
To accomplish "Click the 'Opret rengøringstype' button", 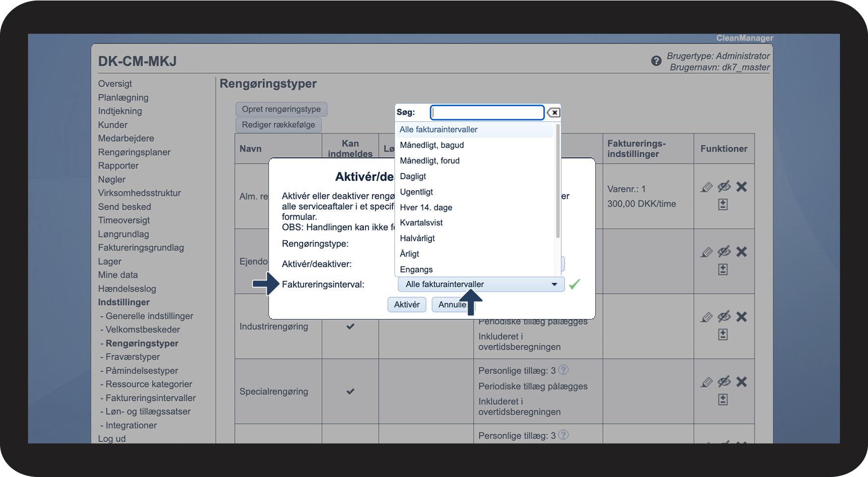I will (x=281, y=109).
